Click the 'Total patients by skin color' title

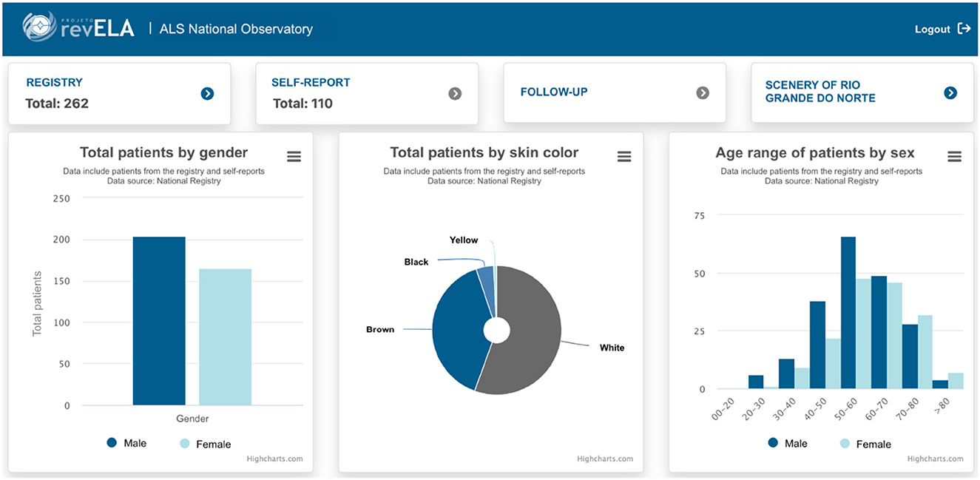[x=484, y=153]
